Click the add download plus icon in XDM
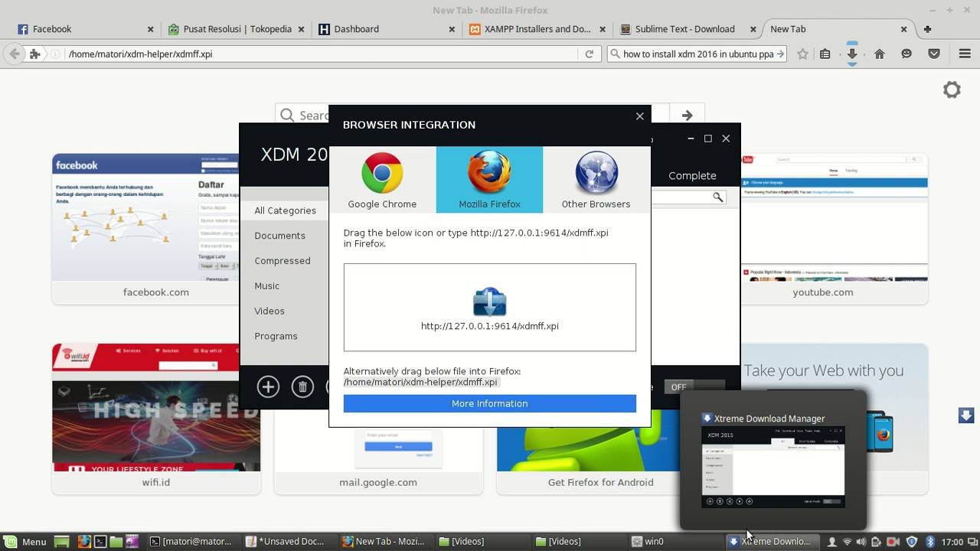980x551 pixels. coord(268,386)
